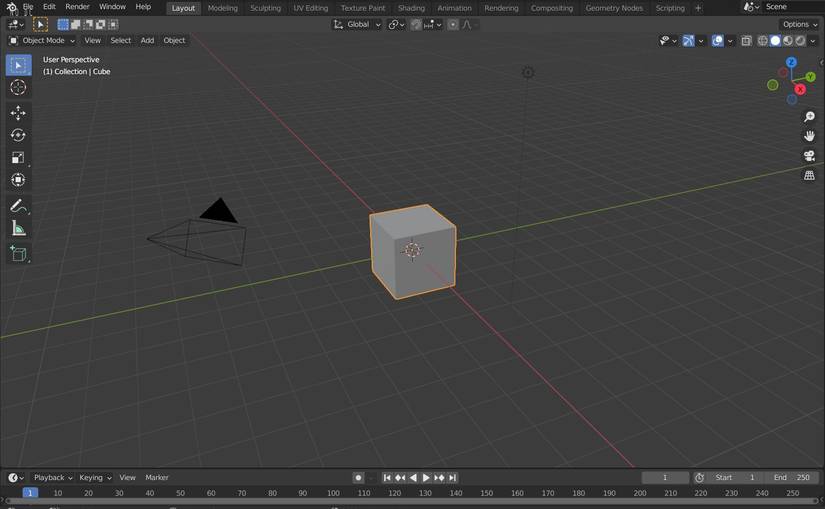Open the Render menu

(x=77, y=7)
